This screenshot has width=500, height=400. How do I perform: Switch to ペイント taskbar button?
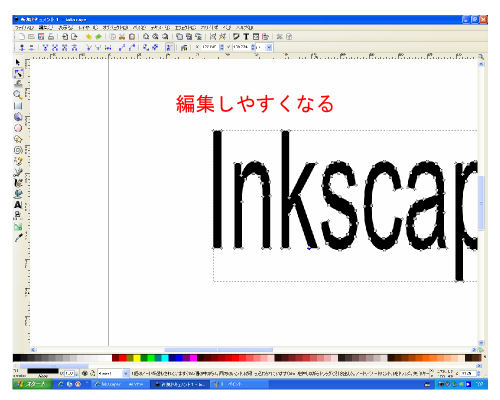pyautogui.click(x=239, y=384)
